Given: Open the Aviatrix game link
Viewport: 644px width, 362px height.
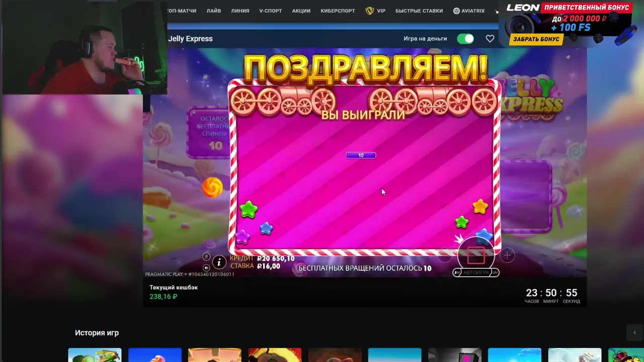Looking at the screenshot, I should [x=473, y=11].
